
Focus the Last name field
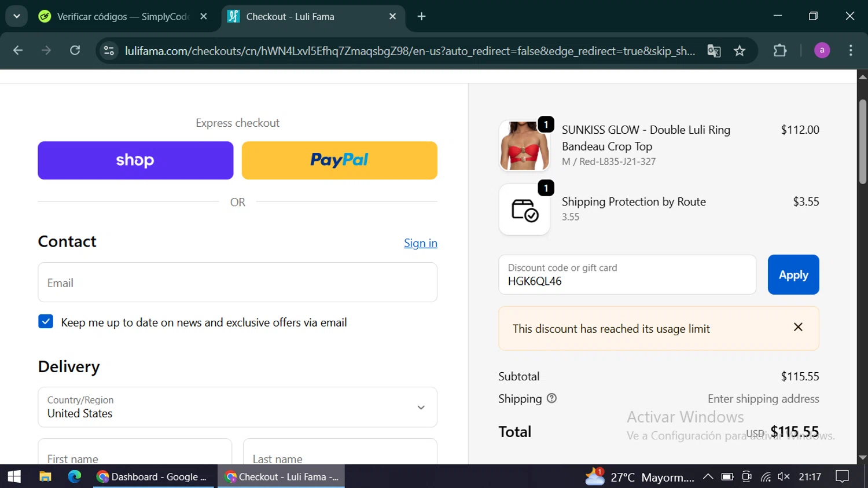pos(340,452)
